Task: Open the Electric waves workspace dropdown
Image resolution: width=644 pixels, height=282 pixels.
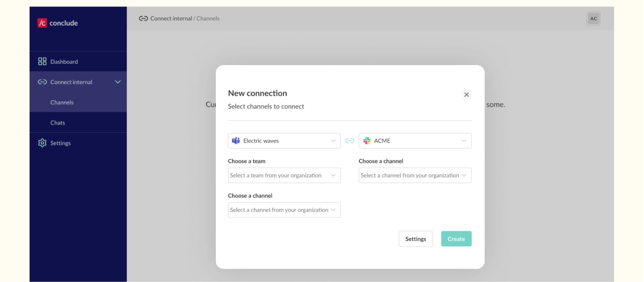Action: click(284, 141)
